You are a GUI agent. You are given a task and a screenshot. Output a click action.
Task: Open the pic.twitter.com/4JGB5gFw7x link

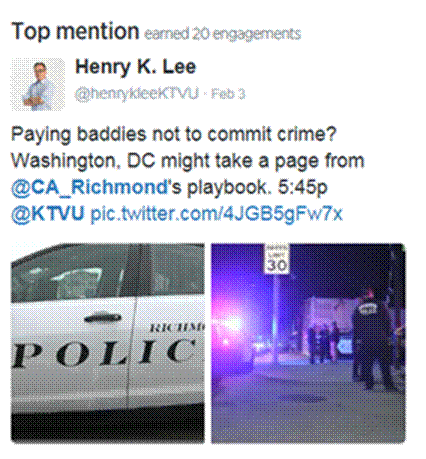click(217, 214)
